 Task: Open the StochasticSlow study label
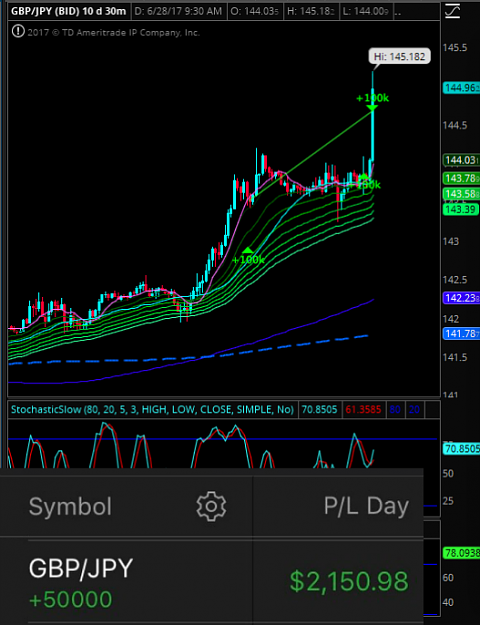pyautogui.click(x=152, y=410)
